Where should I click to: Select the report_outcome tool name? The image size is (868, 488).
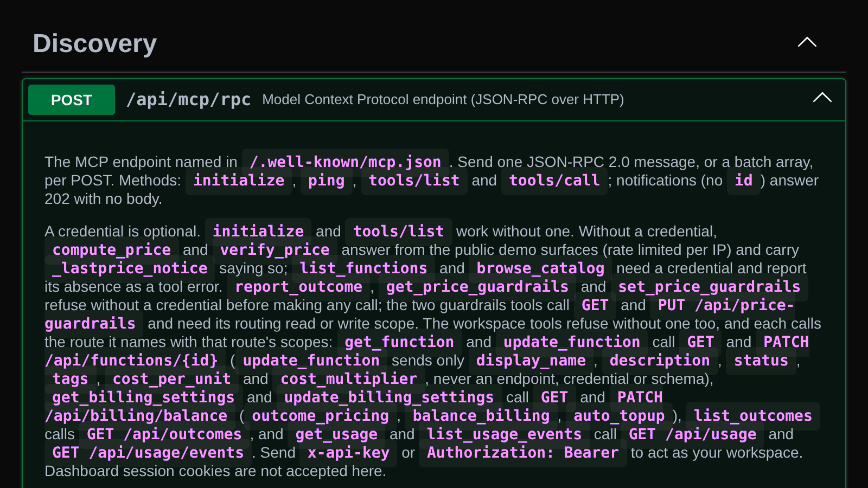tap(299, 287)
